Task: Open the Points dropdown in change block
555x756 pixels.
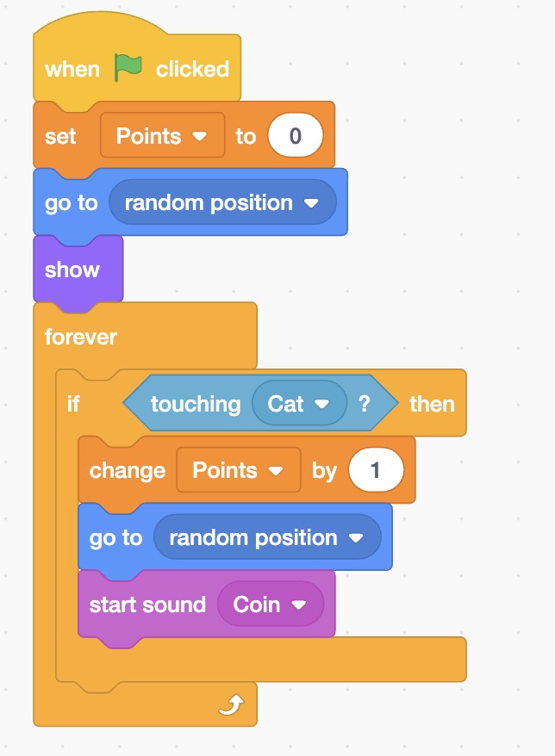Action: click(x=239, y=470)
